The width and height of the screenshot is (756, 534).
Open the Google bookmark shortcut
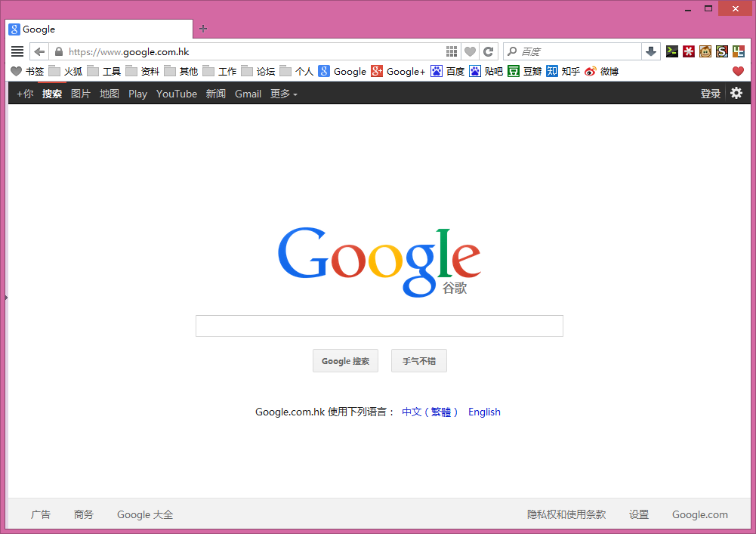[342, 72]
